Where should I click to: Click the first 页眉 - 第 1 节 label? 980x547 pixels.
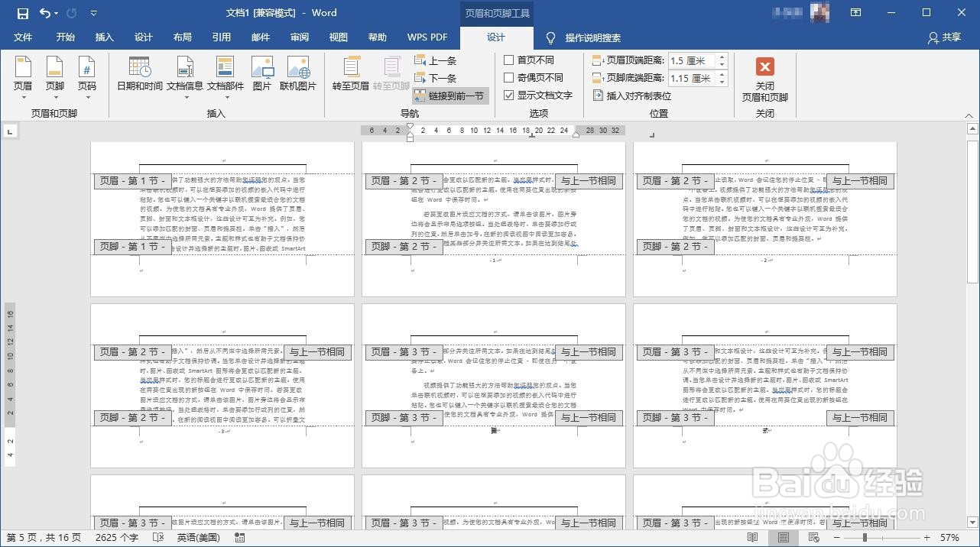pyautogui.click(x=132, y=181)
